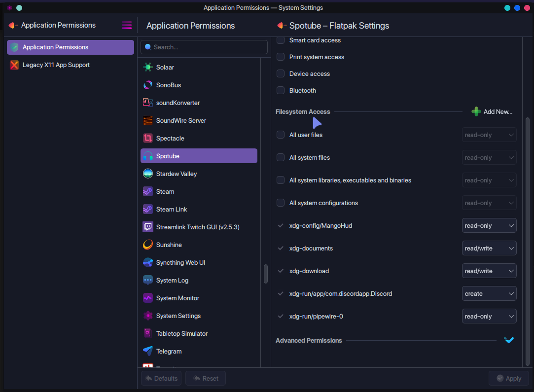Click the SonoBus app icon
The width and height of the screenshot is (534, 392).
coord(148,85)
